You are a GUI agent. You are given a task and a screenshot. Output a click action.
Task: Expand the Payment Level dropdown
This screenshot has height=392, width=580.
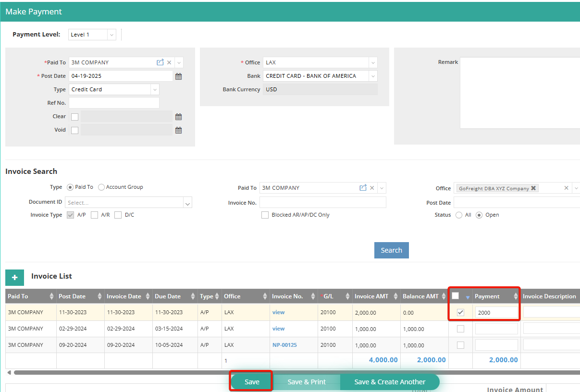click(111, 35)
